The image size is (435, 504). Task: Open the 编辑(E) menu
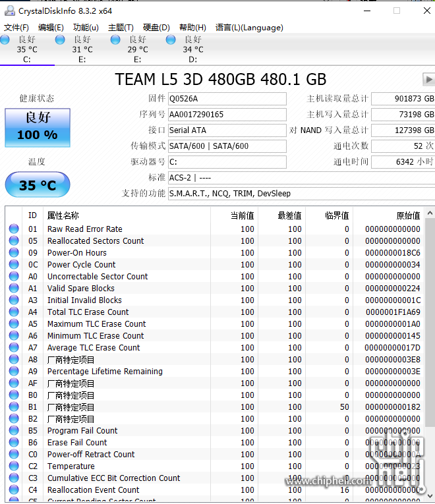(51, 28)
